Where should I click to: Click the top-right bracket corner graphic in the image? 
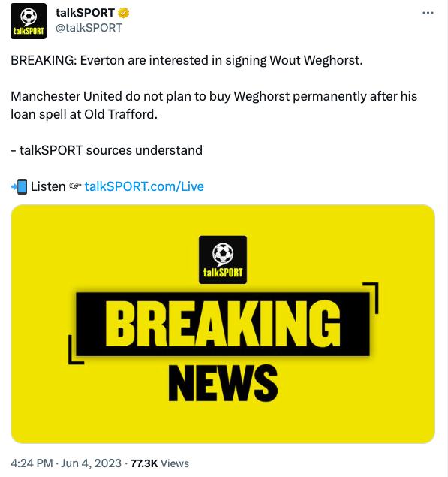click(x=371, y=297)
